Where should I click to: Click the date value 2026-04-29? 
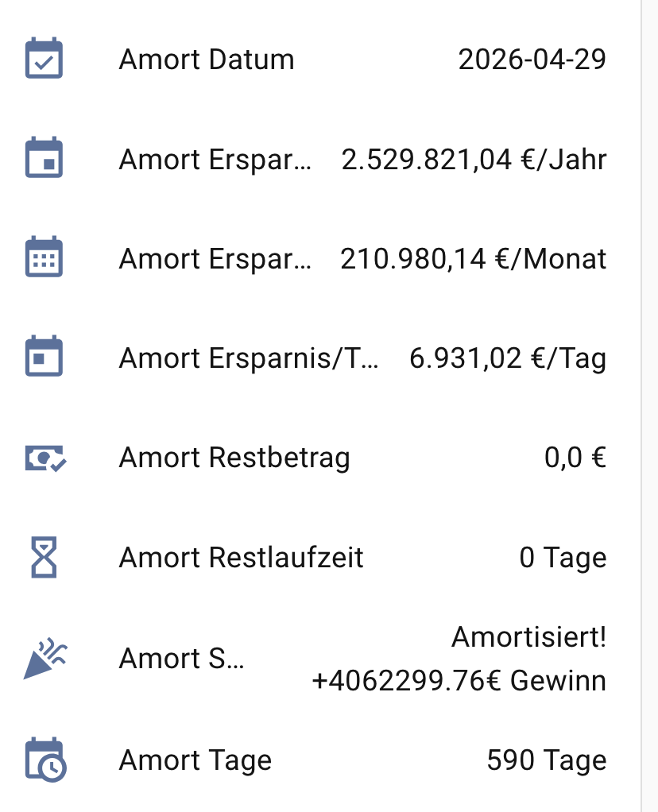click(532, 60)
